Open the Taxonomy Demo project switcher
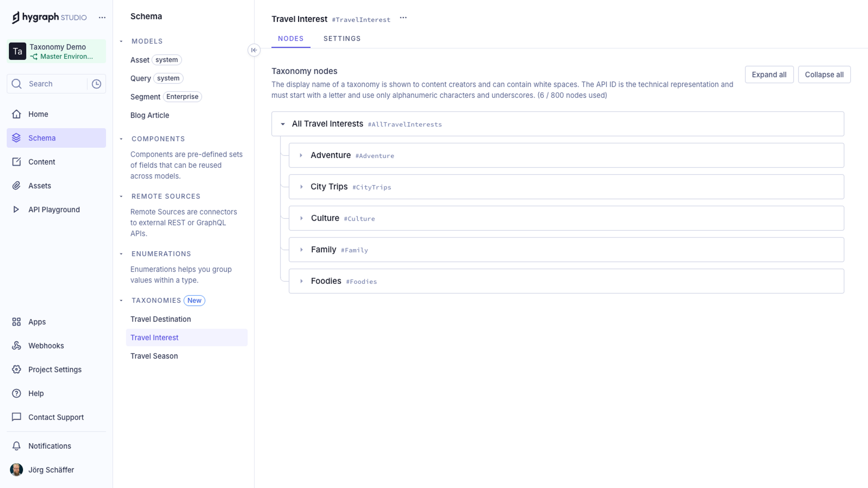Screen dimensions: 868x488 (x=56, y=51)
